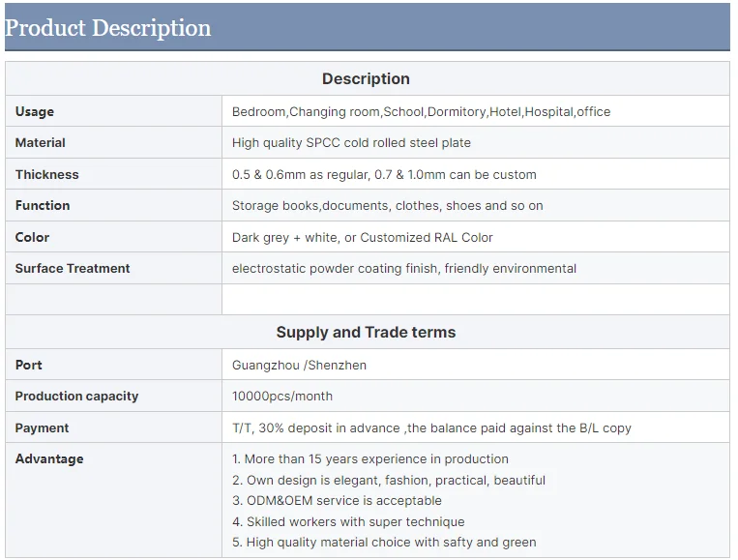Viewport: 738px width, 560px height.
Task: Select the Color row label
Action: coord(32,237)
